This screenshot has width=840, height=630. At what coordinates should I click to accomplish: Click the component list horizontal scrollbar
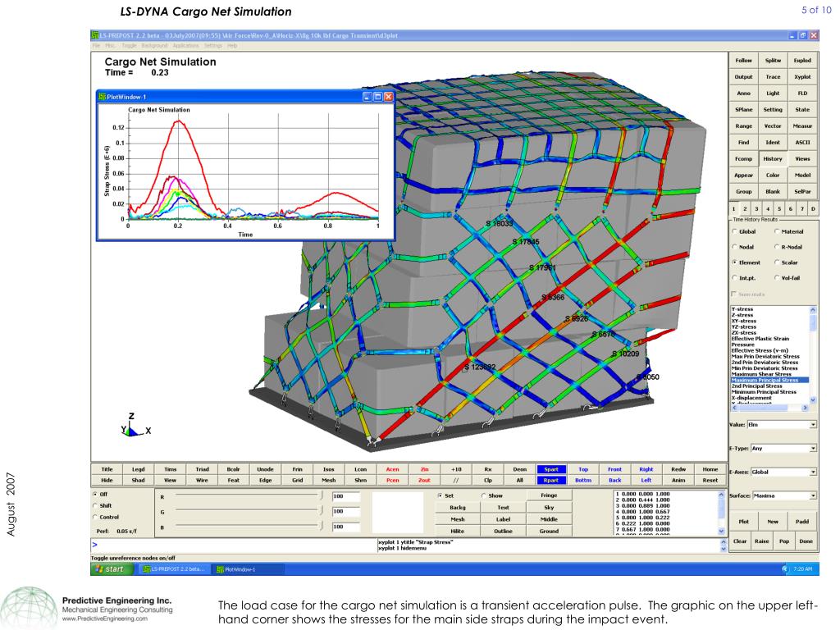coord(769,408)
